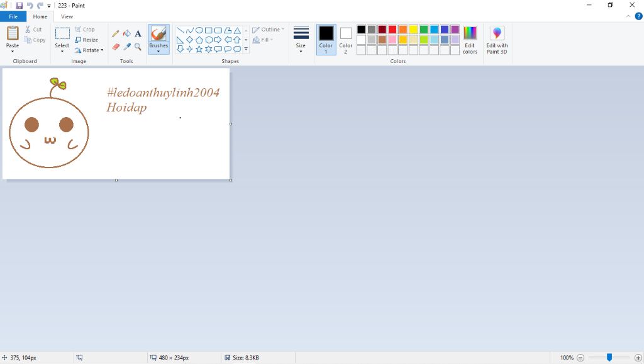Click the Cut command
Viewport: 644px width, 364px height.
pos(33,30)
